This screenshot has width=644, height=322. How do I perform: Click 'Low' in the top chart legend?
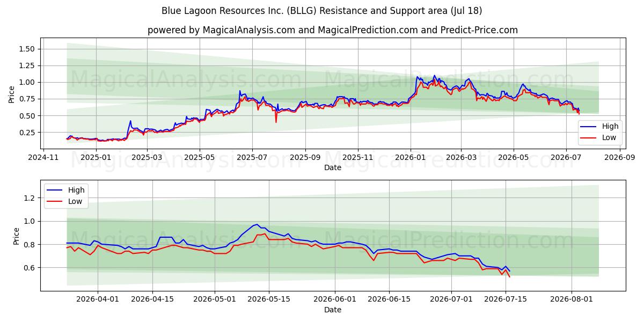pyautogui.click(x=610, y=138)
